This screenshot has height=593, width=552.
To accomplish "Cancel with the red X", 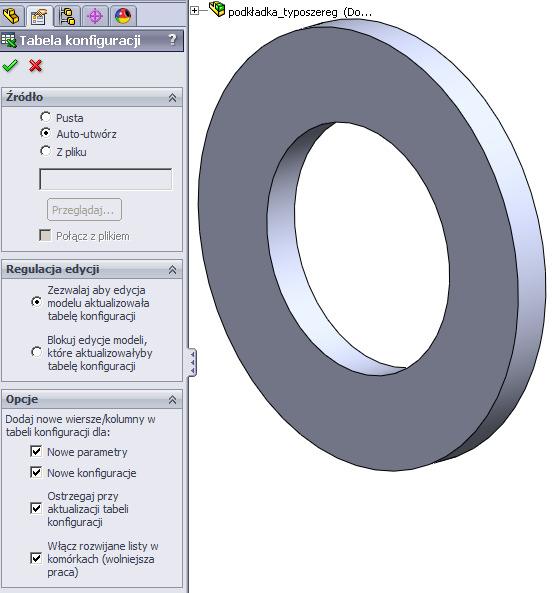I will 36,66.
